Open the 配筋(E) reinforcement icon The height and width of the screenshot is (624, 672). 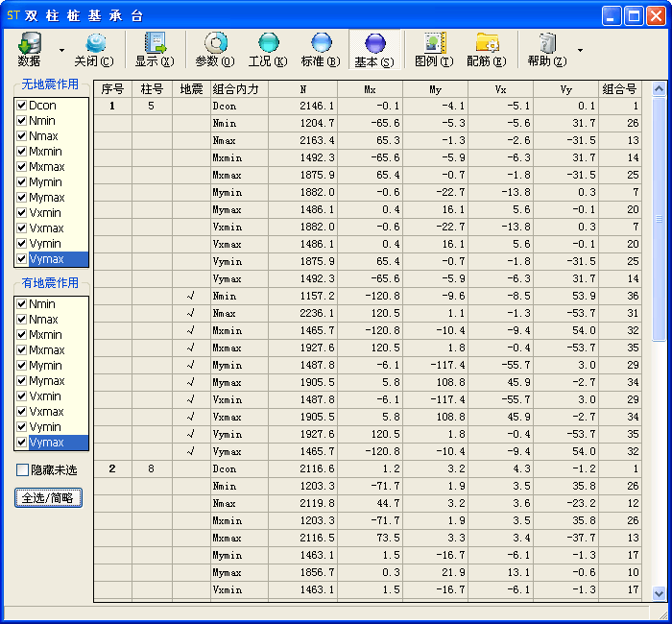pyautogui.click(x=487, y=49)
